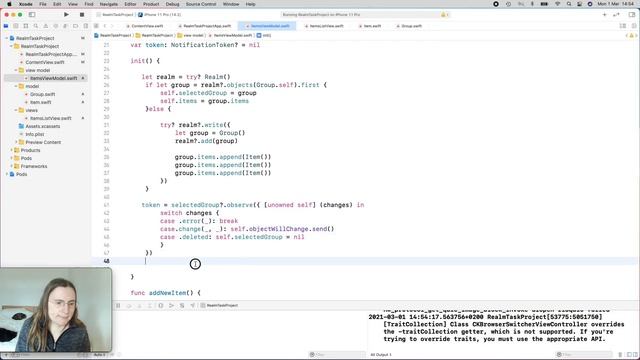Click the Stop button in Xcode toolbar
Viewport: 640px width, 360px height.
[x=82, y=15]
